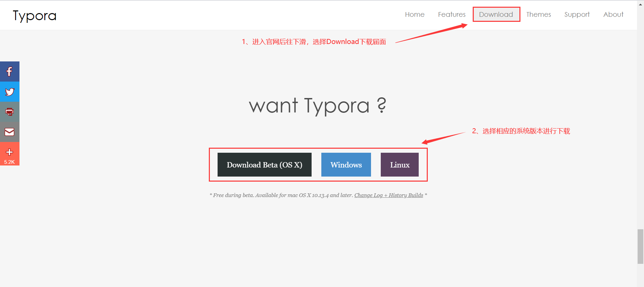
Task: Select Download in the top navigation
Action: (496, 14)
